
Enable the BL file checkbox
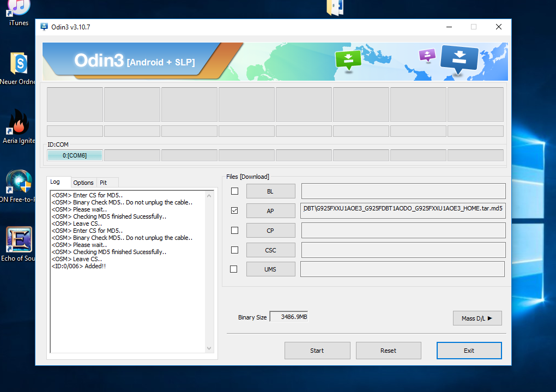[234, 191]
